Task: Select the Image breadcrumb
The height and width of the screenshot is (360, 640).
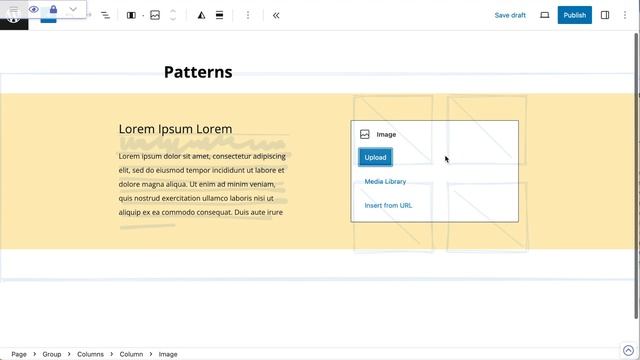Action: [x=168, y=354]
